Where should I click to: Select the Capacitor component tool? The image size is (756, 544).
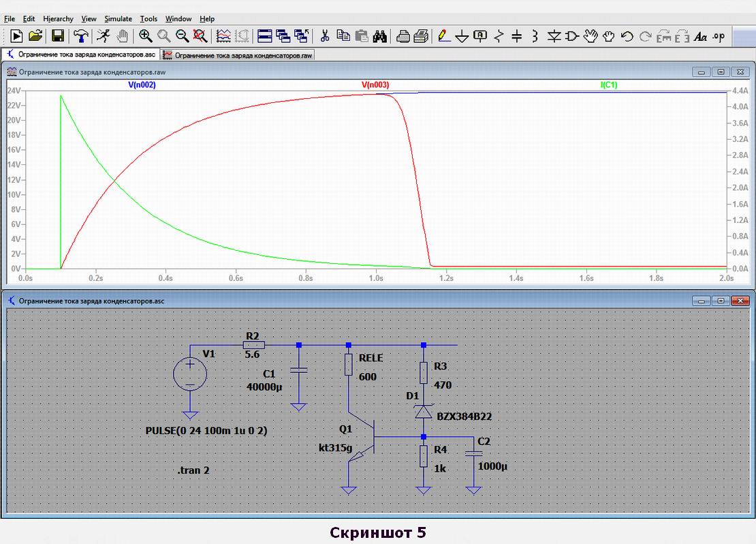[x=517, y=35]
